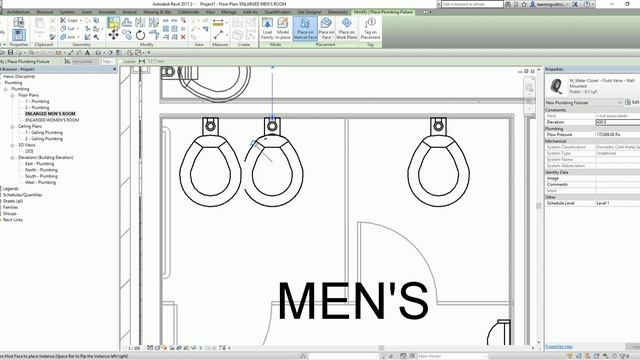Click the signed-in user account dropdown
Viewport: 640px width, 360px height.
tap(549, 4)
